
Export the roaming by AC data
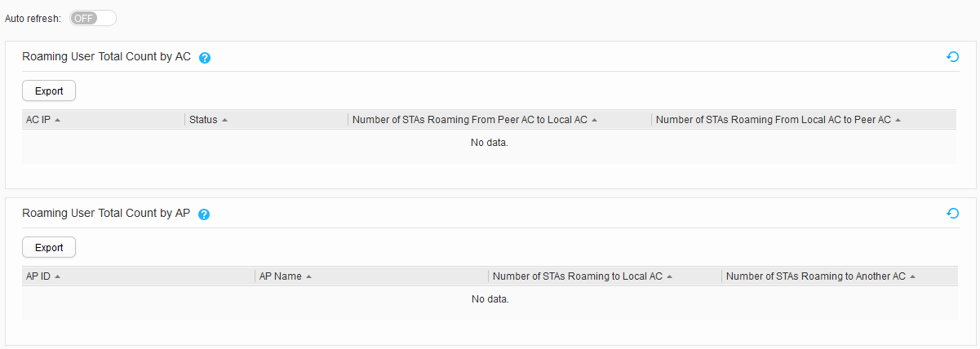[x=49, y=91]
